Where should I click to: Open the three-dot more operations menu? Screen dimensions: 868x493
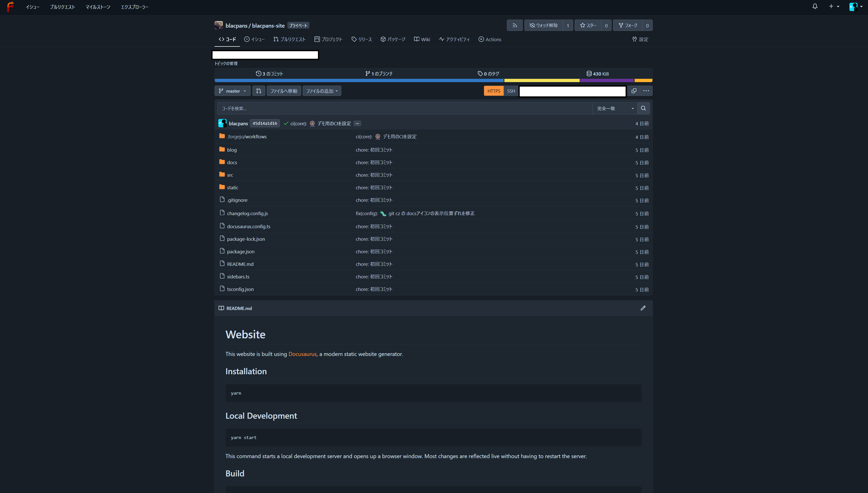(646, 91)
